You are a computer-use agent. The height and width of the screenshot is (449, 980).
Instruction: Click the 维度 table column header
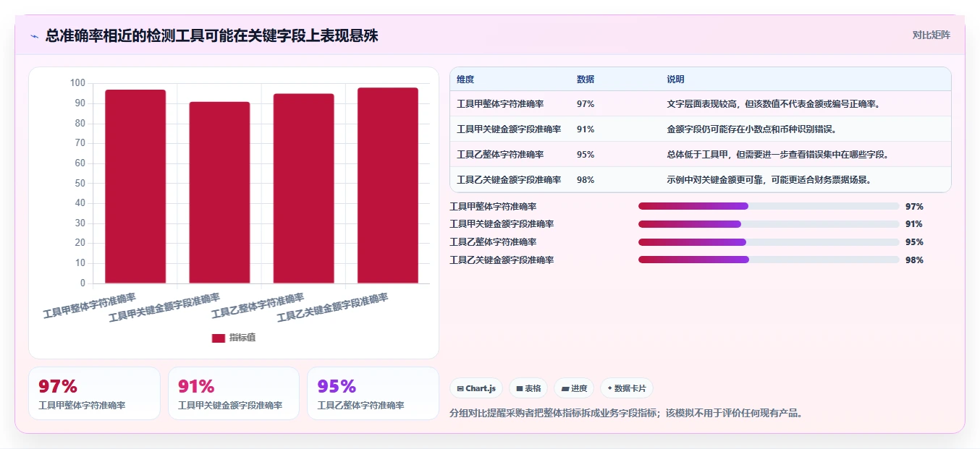pos(465,79)
